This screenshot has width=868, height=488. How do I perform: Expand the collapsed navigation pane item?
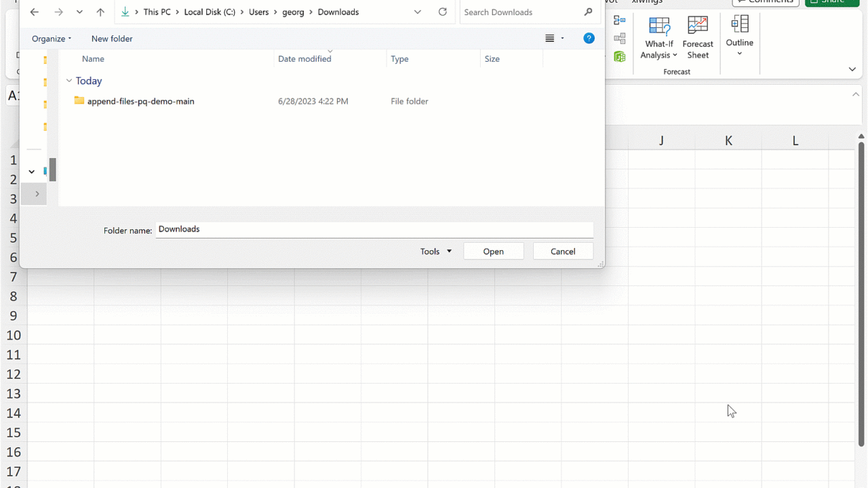[x=37, y=194]
